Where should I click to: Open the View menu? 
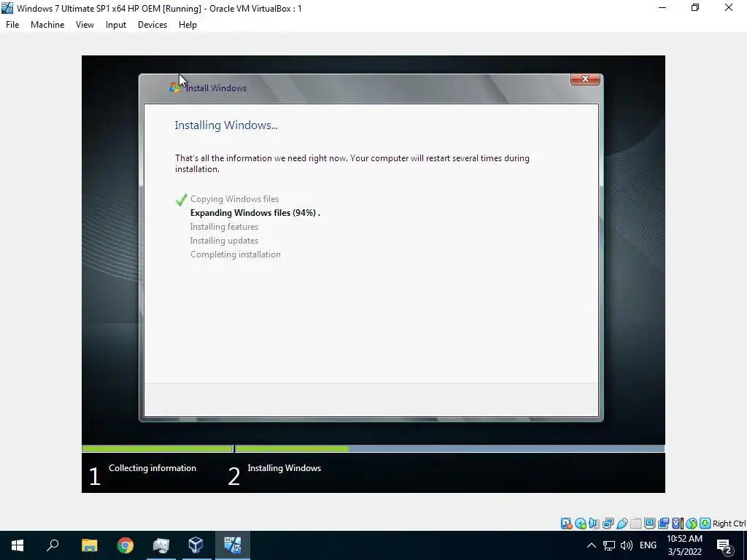point(85,25)
